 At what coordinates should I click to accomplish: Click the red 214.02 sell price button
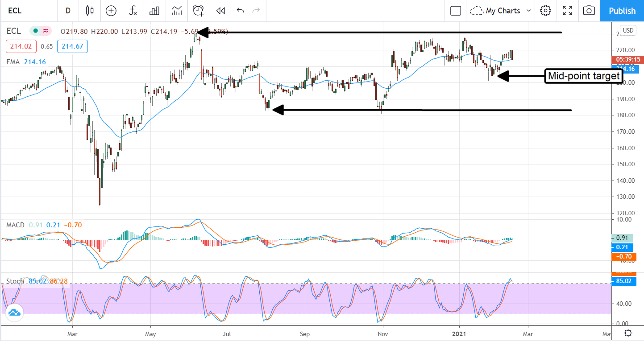point(21,46)
